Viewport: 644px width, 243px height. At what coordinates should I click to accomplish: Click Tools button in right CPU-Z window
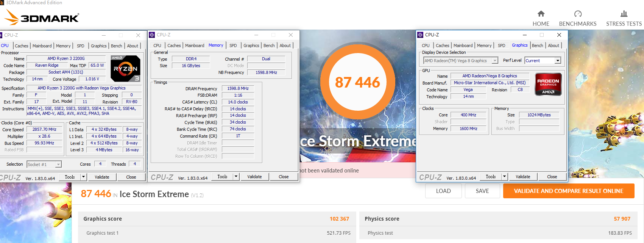tap(491, 177)
